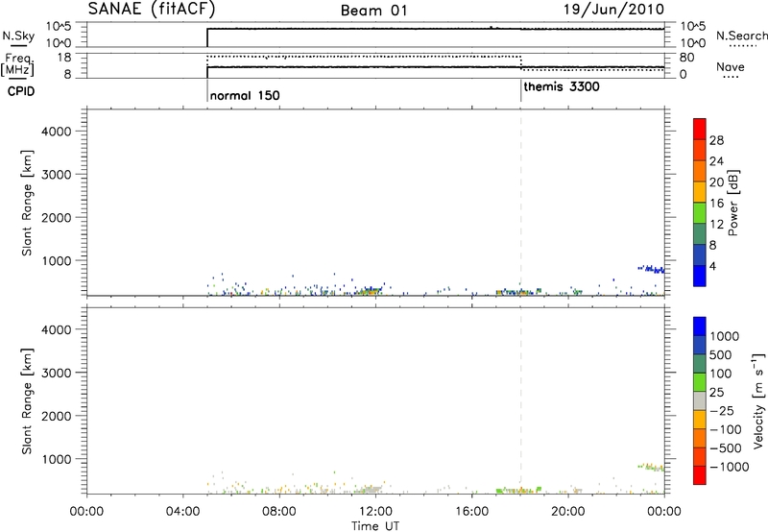This screenshot has height=532, width=768.
Task: Select the N.Search legend label
Action: coord(741,36)
